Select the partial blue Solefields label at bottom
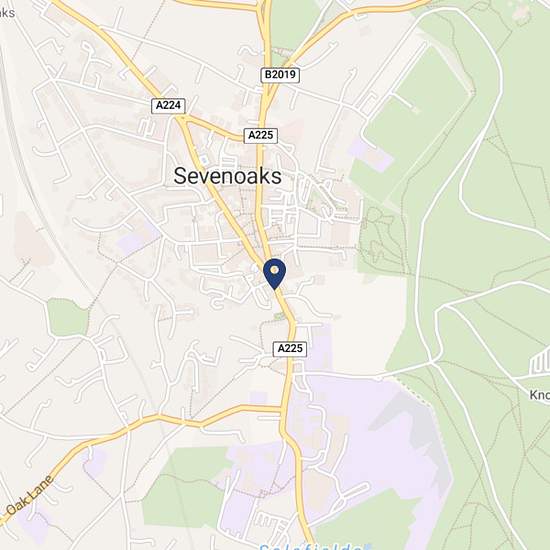Viewport: 550px width, 550px height. (316, 546)
